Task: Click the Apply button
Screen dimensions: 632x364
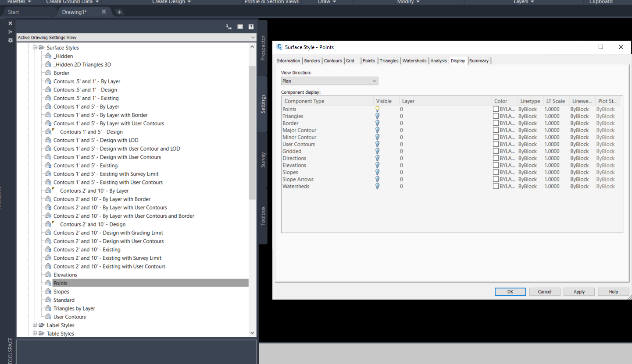Action: click(579, 291)
